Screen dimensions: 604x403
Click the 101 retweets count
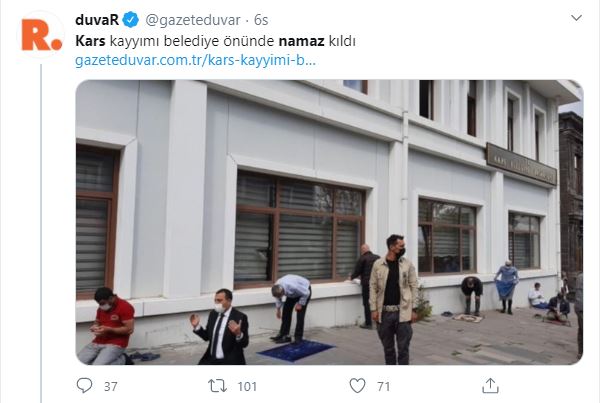pos(247,386)
